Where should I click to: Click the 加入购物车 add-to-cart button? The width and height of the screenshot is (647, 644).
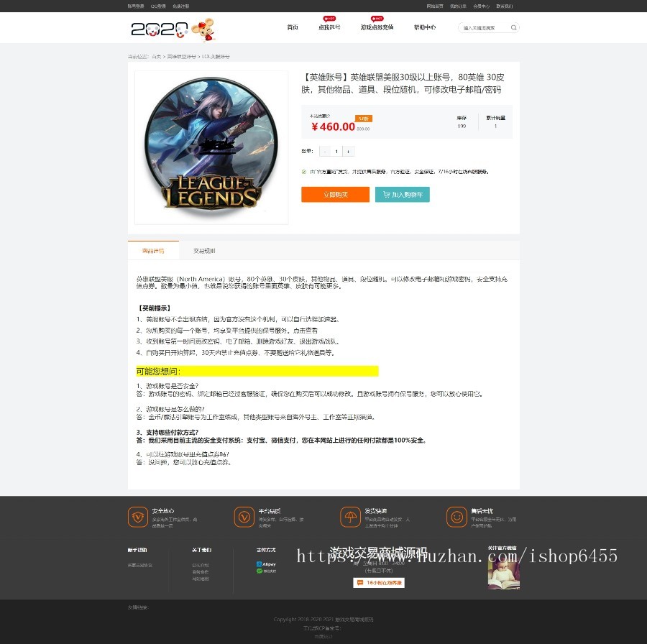[x=402, y=195]
